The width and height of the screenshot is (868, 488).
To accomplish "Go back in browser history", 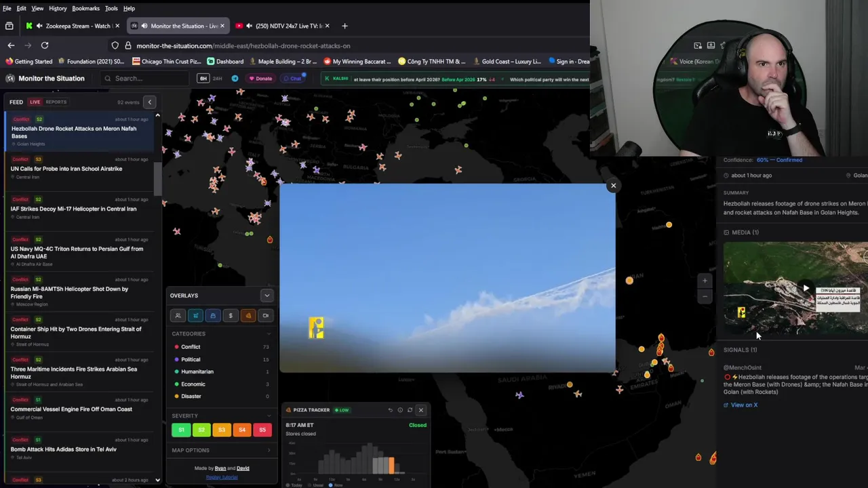I will [11, 45].
